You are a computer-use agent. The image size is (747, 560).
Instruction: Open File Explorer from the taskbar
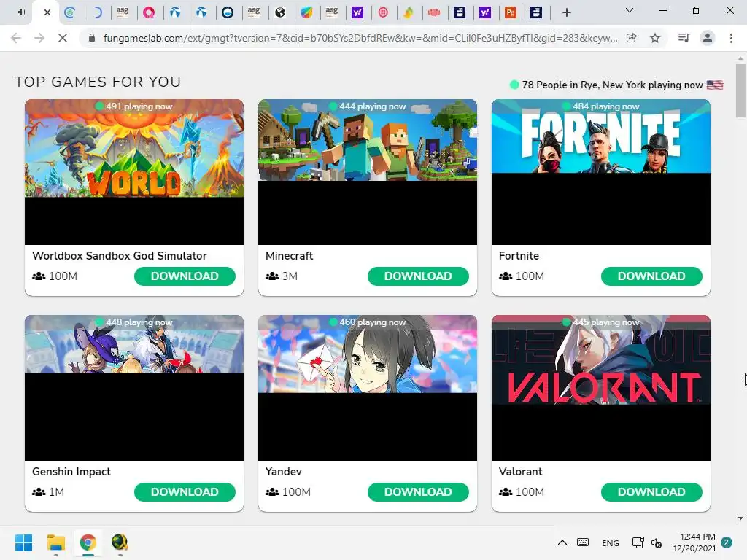(55, 542)
